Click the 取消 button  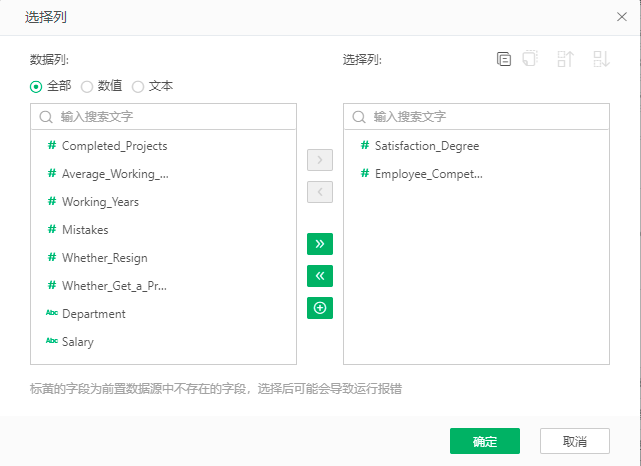[574, 441]
